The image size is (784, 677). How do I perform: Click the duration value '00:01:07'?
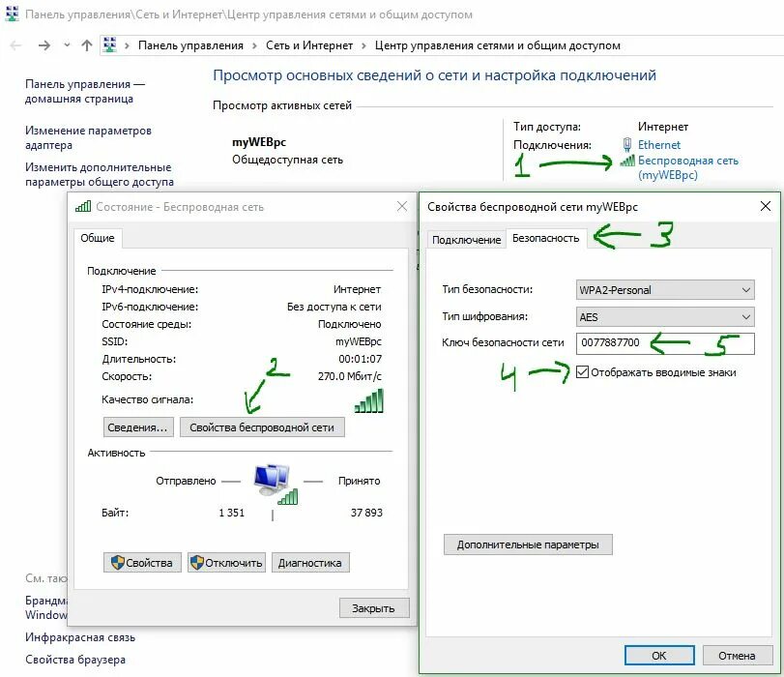pos(360,359)
